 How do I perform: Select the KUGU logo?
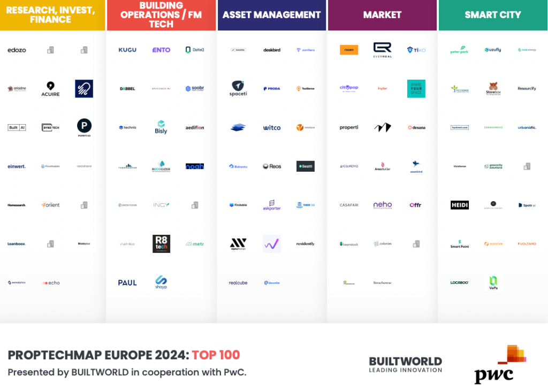[127, 50]
